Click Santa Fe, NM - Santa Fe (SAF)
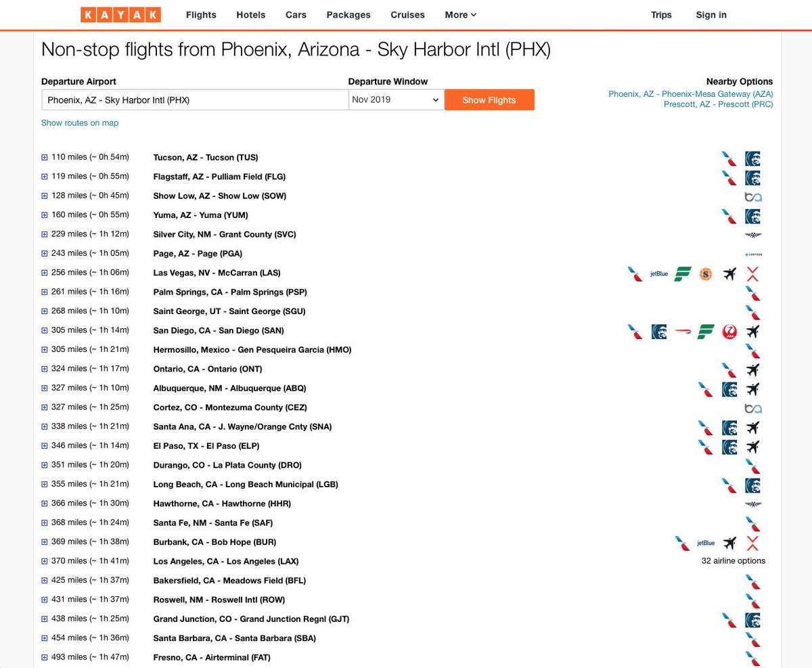The image size is (812, 668). click(213, 523)
